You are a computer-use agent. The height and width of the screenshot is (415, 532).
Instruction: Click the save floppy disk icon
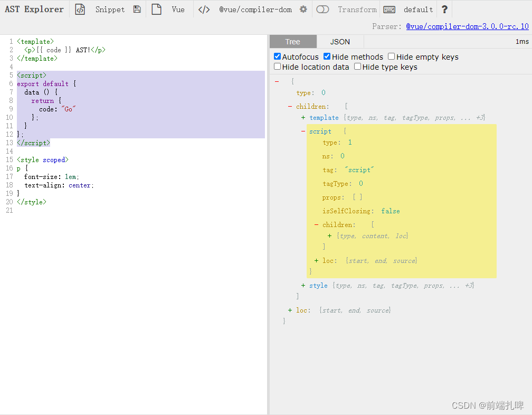[137, 9]
